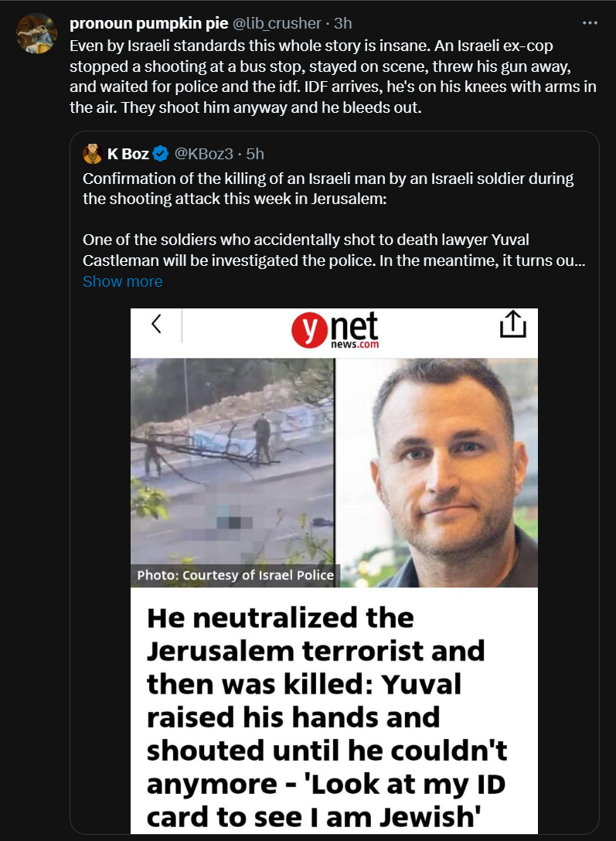The height and width of the screenshot is (841, 616).
Task: Click the ynet news.com logo
Action: [335, 332]
